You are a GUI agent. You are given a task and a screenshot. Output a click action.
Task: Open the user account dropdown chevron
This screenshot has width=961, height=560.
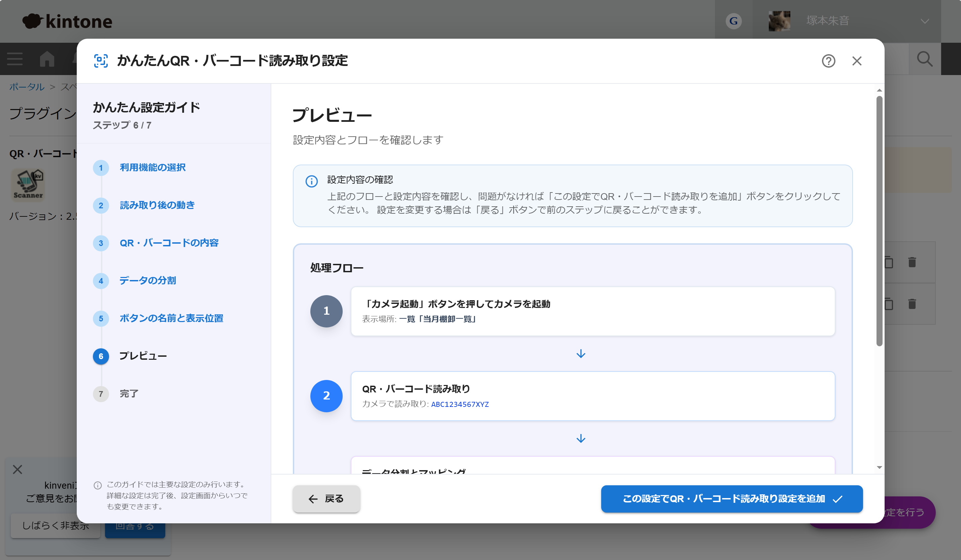(x=924, y=21)
